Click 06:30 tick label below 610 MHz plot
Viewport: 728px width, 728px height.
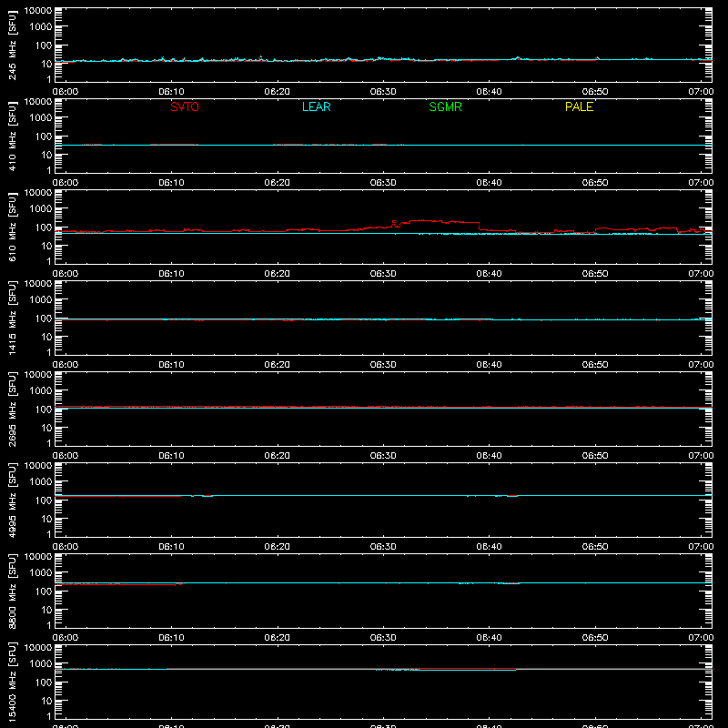(x=383, y=274)
